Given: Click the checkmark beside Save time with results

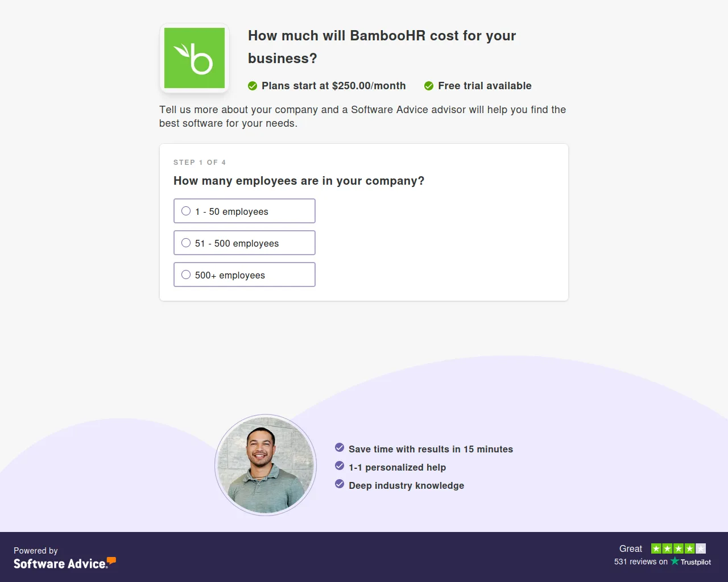Looking at the screenshot, I should (x=340, y=447).
